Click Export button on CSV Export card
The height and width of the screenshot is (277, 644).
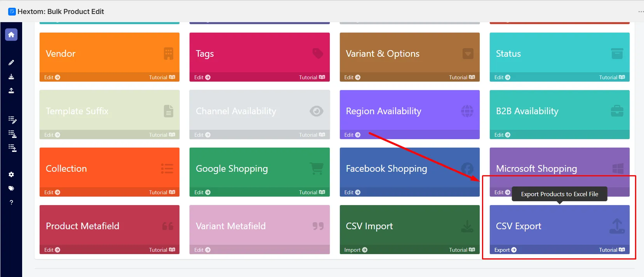[505, 250]
